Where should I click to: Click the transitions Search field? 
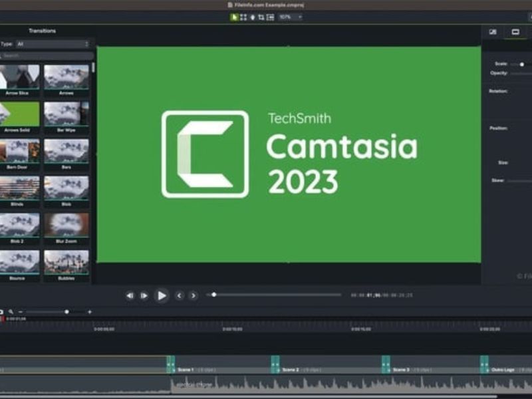pyautogui.click(x=47, y=56)
